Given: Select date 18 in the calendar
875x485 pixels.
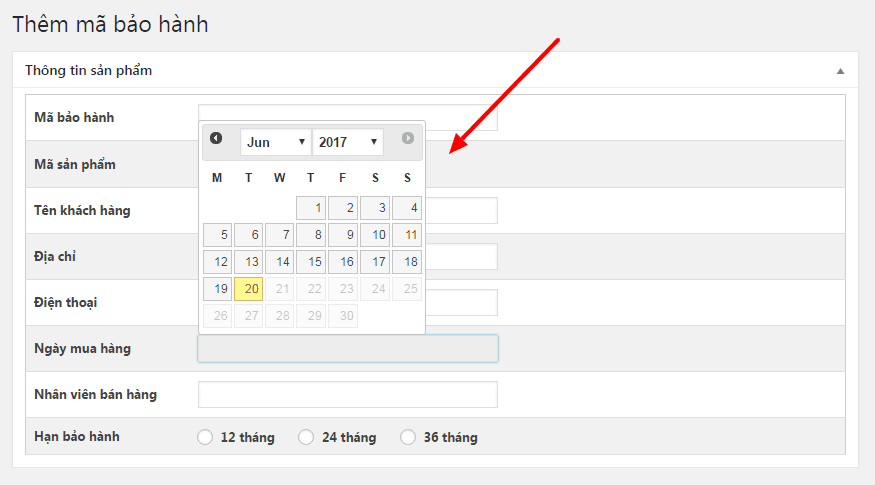Looking at the screenshot, I should [407, 262].
